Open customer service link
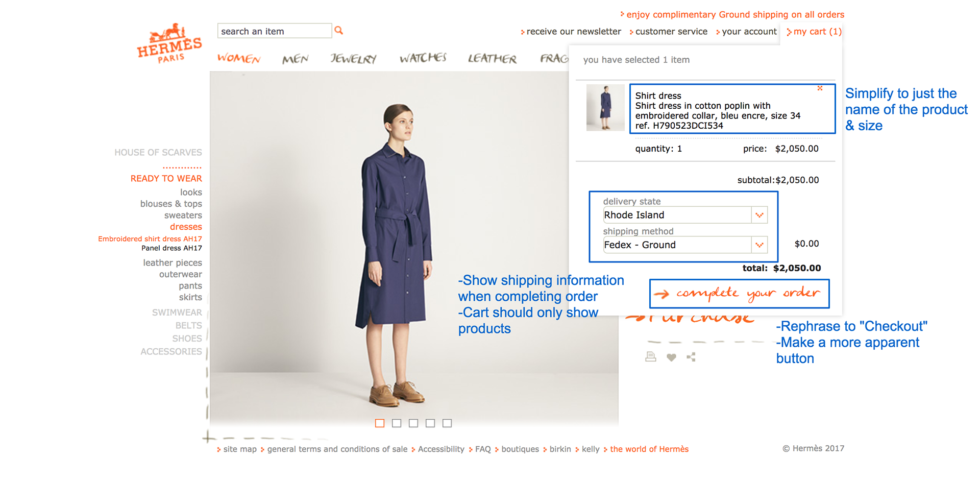This screenshot has height=481, width=980. pyautogui.click(x=669, y=32)
